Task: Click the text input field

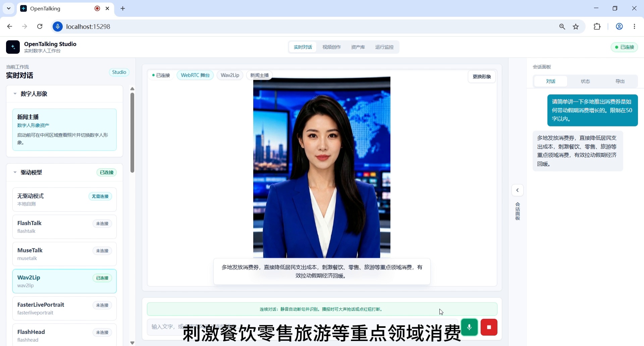Action: 303,327
